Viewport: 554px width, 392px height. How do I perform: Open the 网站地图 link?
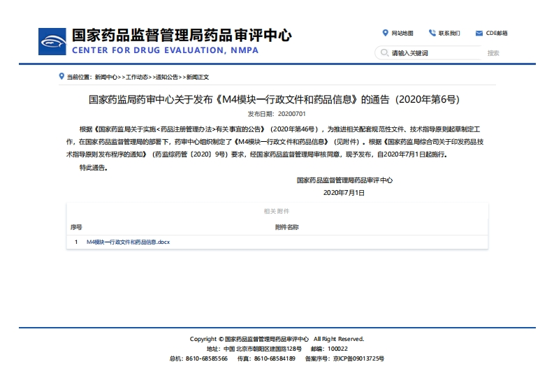(402, 33)
